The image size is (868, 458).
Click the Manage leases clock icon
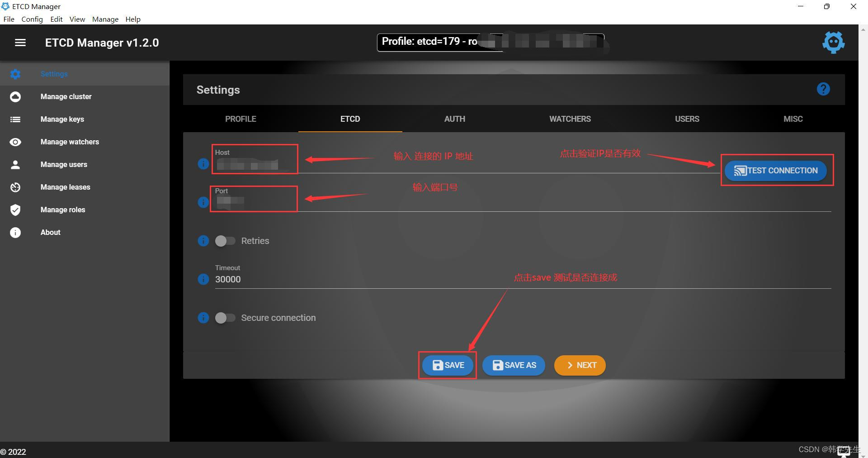click(15, 187)
